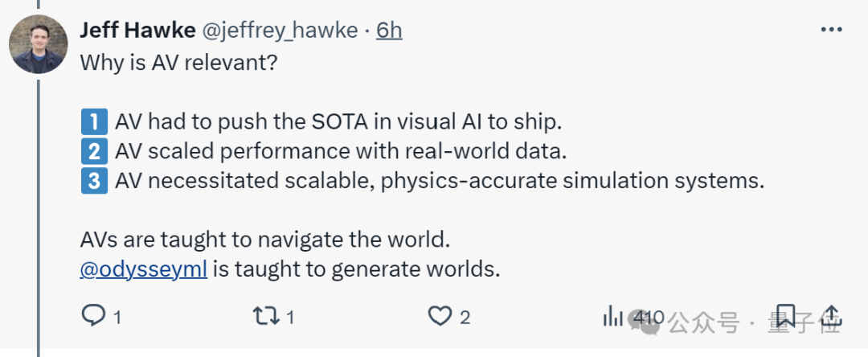Screen dimensions: 868x357
Task: Click the blue number 2 keycap emoji
Action: coord(94,152)
